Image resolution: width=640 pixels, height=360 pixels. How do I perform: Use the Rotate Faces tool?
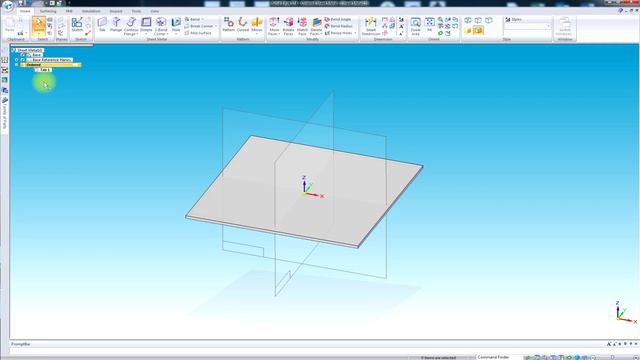pyautogui.click(x=288, y=25)
